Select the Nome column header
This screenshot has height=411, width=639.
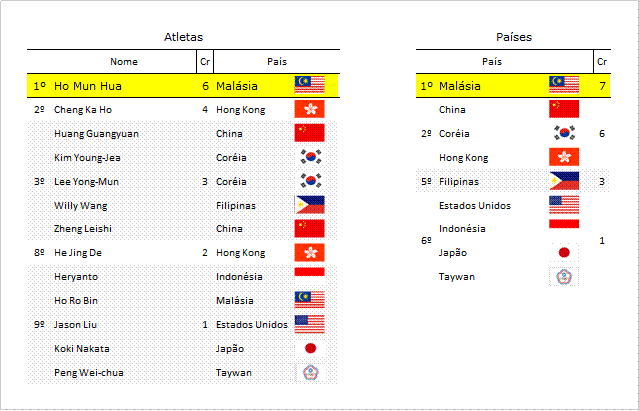coord(123,62)
